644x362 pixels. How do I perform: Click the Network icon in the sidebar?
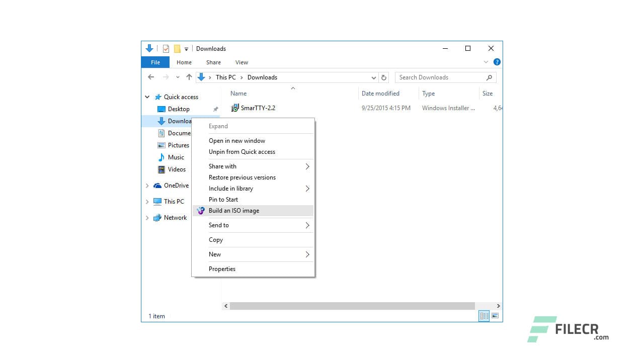[157, 217]
